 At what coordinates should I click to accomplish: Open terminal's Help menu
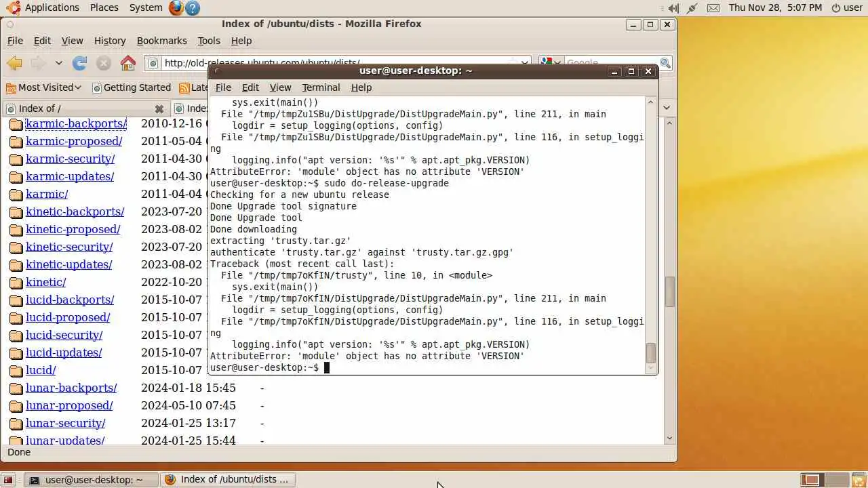[361, 87]
